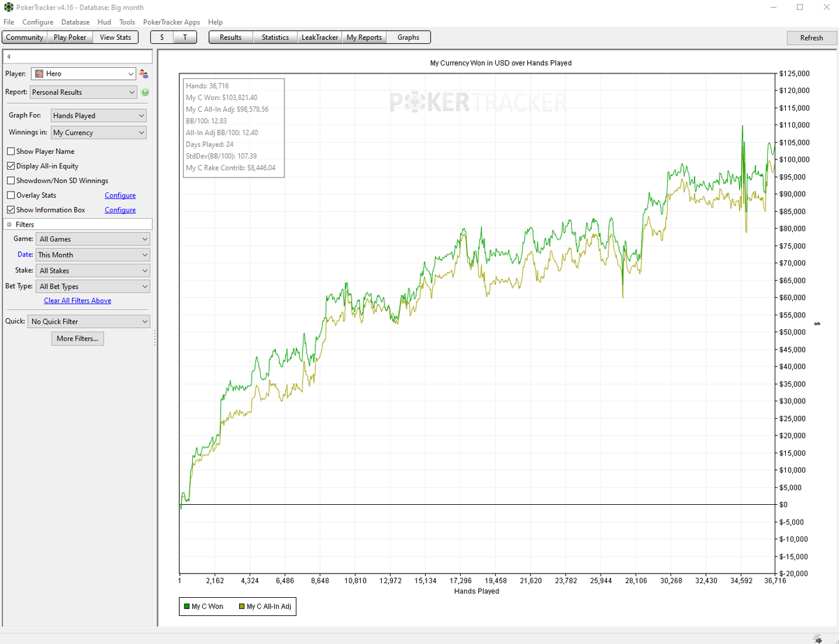Collapse the sidebar with the left arrow
The image size is (839, 644).
click(x=8, y=56)
